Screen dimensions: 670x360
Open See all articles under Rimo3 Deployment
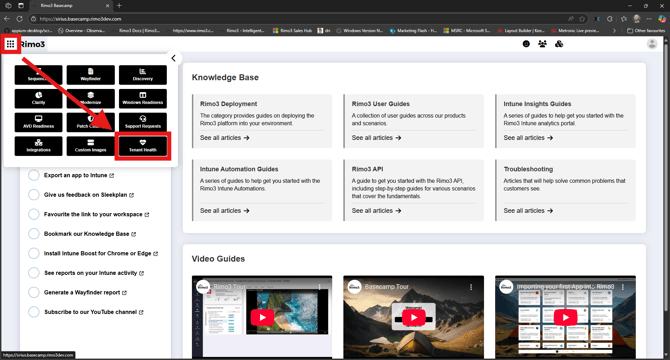[x=225, y=138]
